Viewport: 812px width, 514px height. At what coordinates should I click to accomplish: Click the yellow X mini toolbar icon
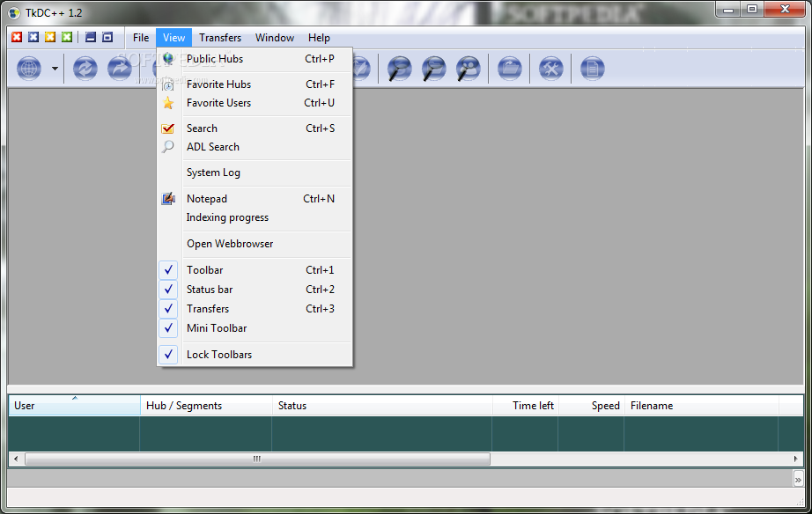click(x=50, y=37)
